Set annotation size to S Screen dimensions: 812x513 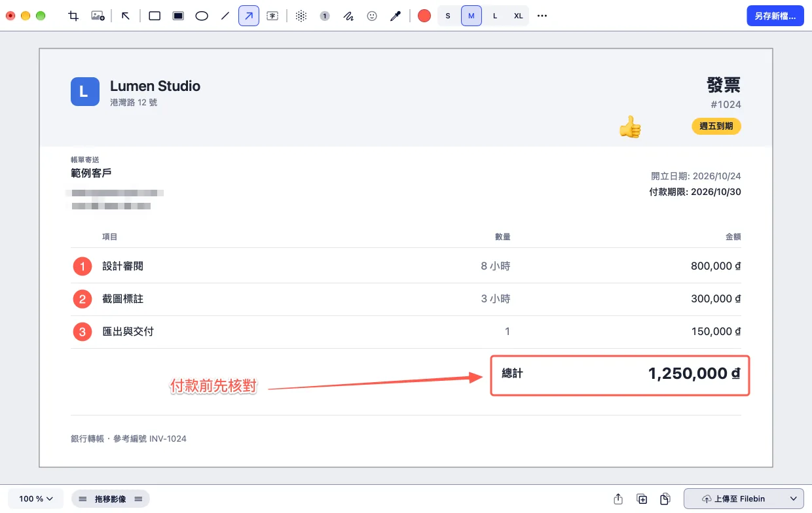(x=448, y=16)
